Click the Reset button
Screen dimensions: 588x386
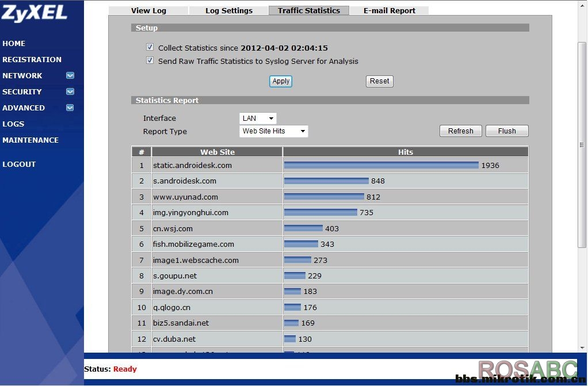point(380,81)
